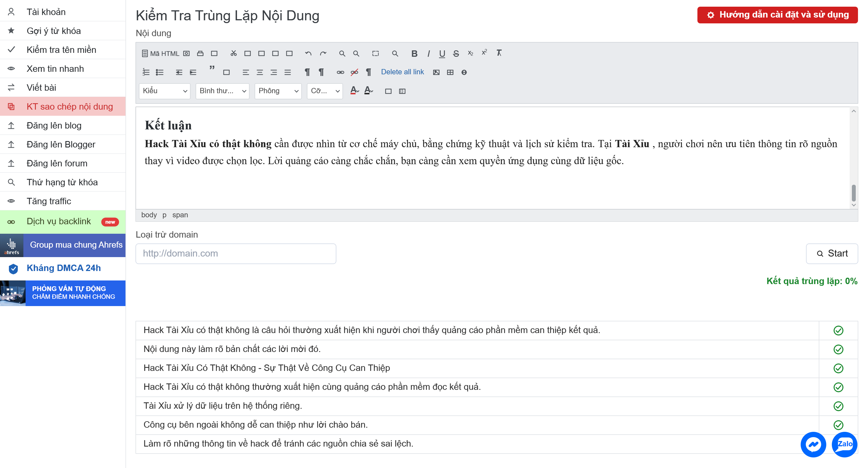Align text right

coord(273,72)
